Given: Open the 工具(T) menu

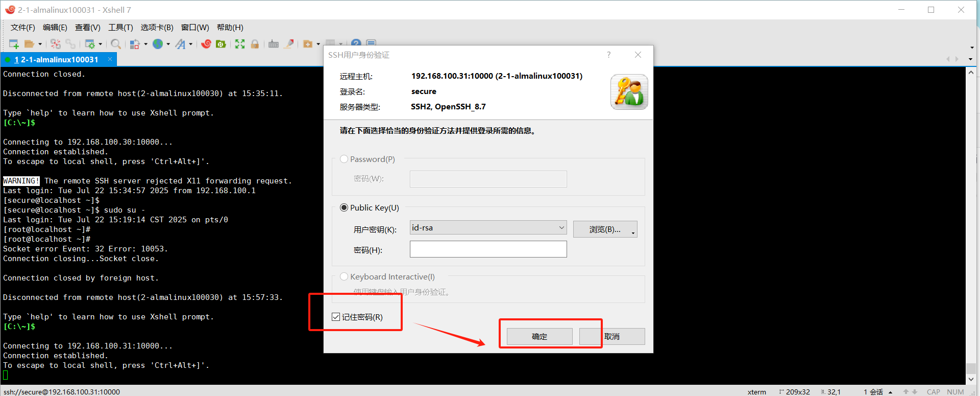Looking at the screenshot, I should click(120, 27).
